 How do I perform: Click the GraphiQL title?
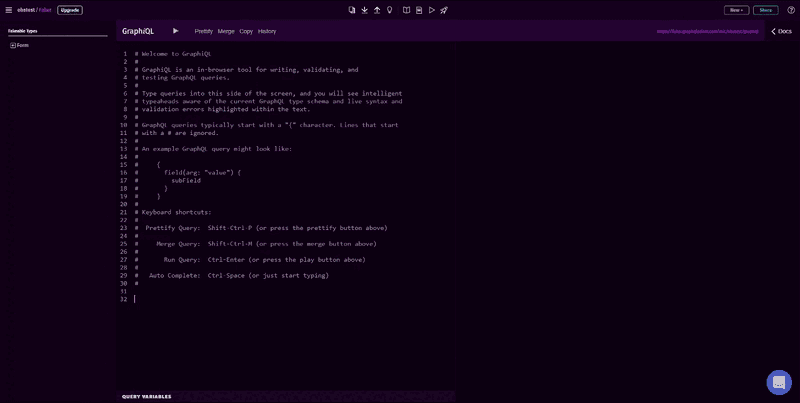coord(138,32)
